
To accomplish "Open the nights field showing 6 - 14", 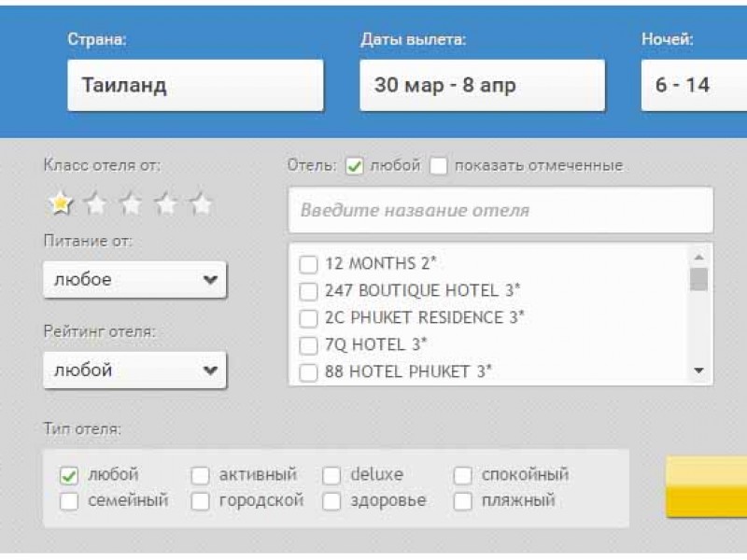I will coord(694,85).
